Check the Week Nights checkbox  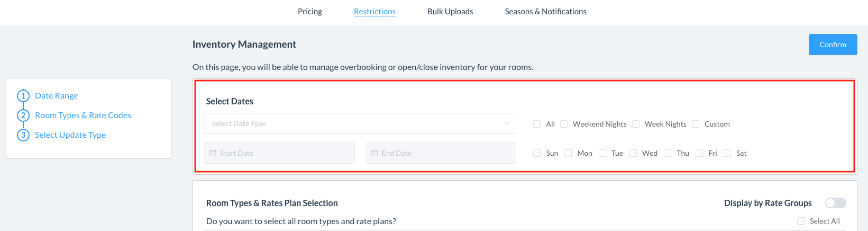coord(636,124)
